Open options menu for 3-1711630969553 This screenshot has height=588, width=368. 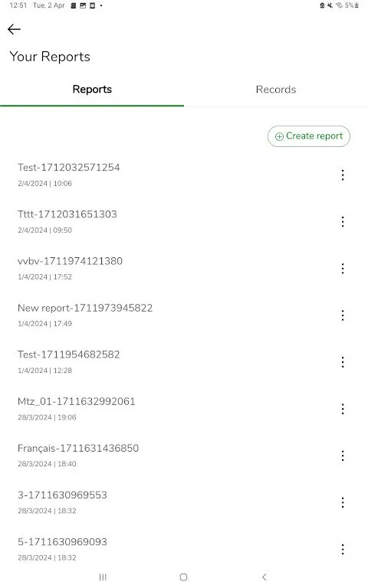tap(343, 503)
